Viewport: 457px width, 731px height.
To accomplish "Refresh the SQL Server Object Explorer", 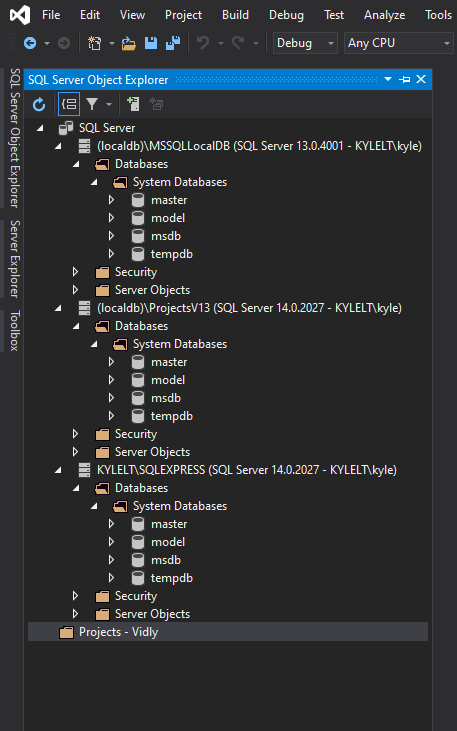I will [39, 104].
